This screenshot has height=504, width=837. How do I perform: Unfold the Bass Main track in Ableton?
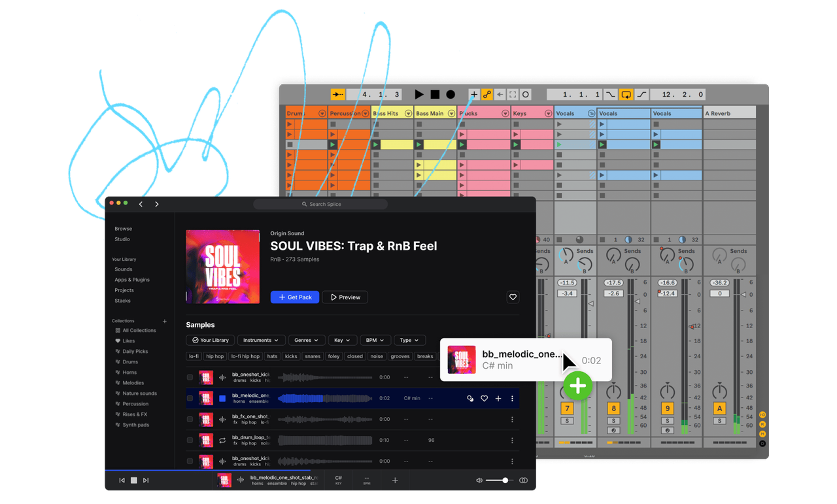coord(452,114)
